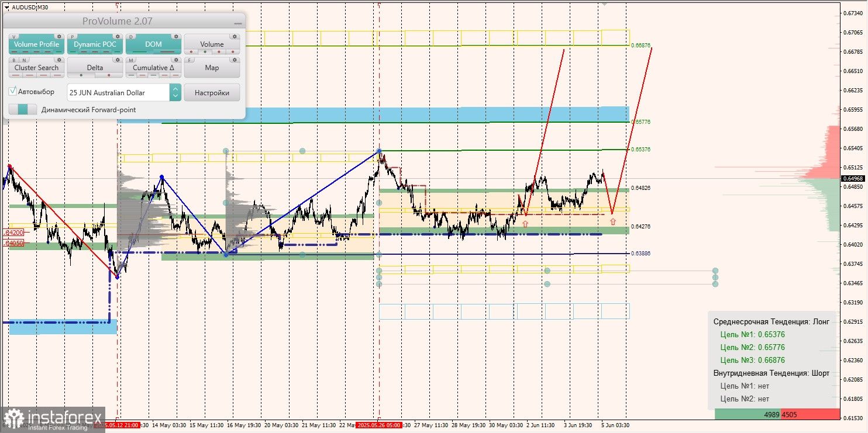Click the .64050 red price tag

(13, 243)
